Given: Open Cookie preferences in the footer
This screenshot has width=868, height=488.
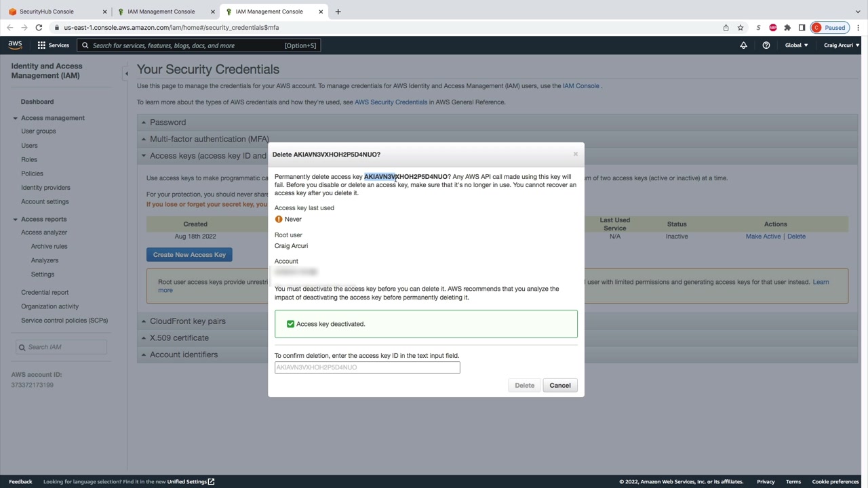Looking at the screenshot, I should 835,482.
